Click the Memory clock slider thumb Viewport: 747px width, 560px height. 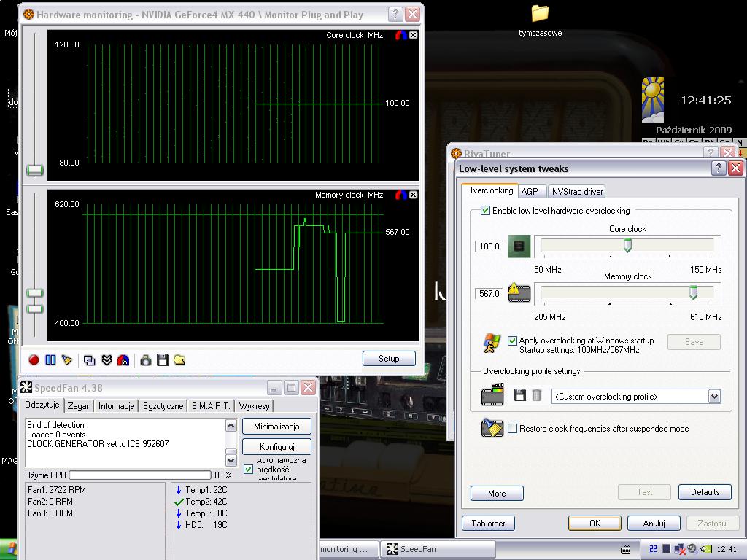[x=693, y=292]
